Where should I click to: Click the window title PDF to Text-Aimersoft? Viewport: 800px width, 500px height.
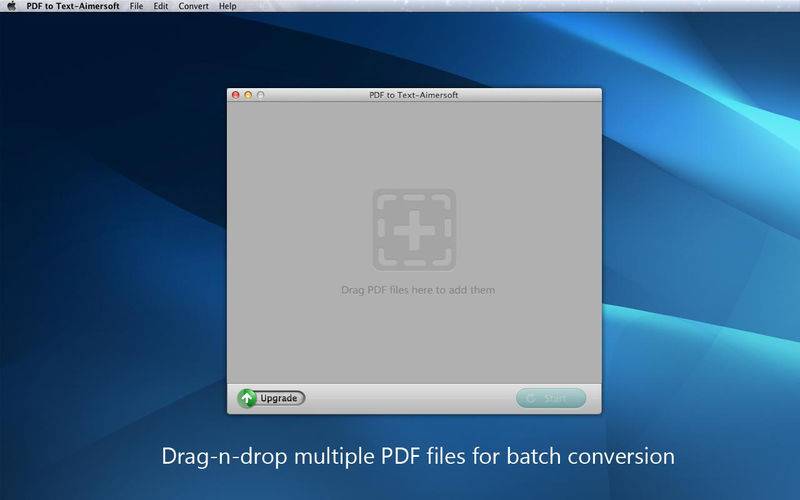[x=413, y=95]
